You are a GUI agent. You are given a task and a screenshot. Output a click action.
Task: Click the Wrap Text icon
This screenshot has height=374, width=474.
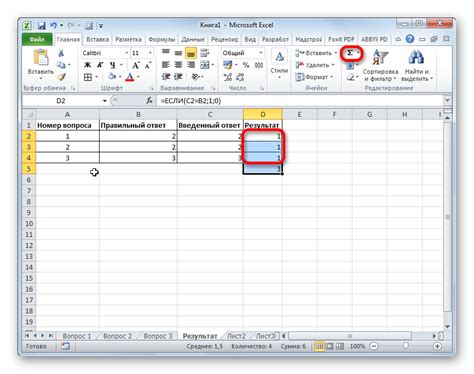204,53
